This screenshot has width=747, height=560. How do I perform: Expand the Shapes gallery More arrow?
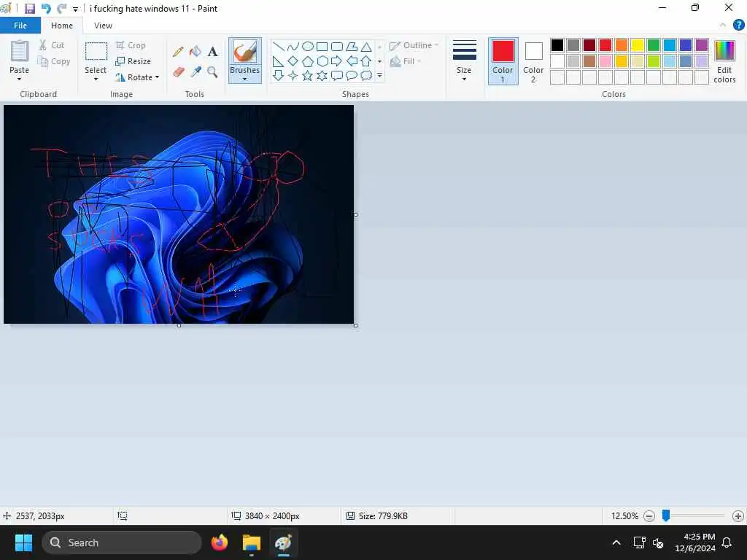pos(379,75)
